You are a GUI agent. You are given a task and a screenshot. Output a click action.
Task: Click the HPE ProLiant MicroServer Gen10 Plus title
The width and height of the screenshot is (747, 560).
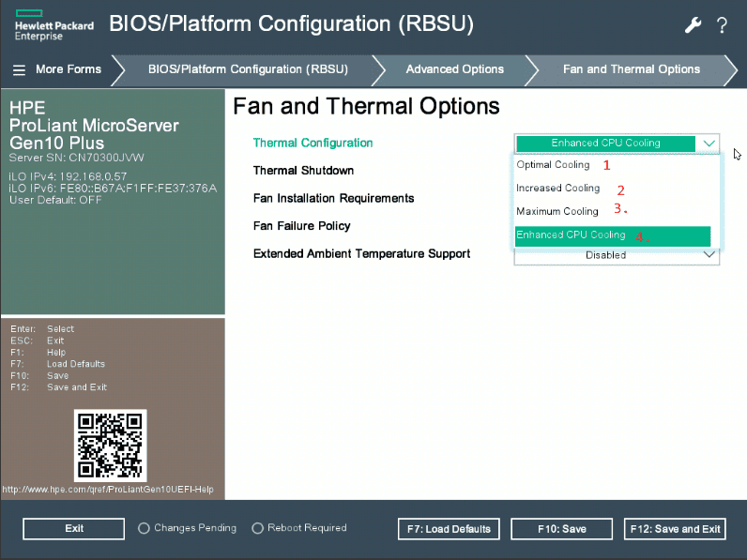94,126
